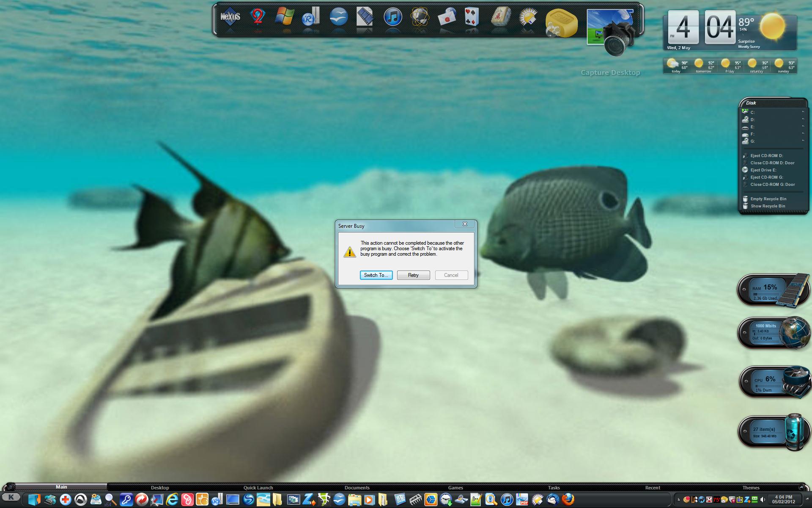The image size is (812, 508).
Task: Open Internet Explorer in the bottom dock
Action: tap(172, 500)
